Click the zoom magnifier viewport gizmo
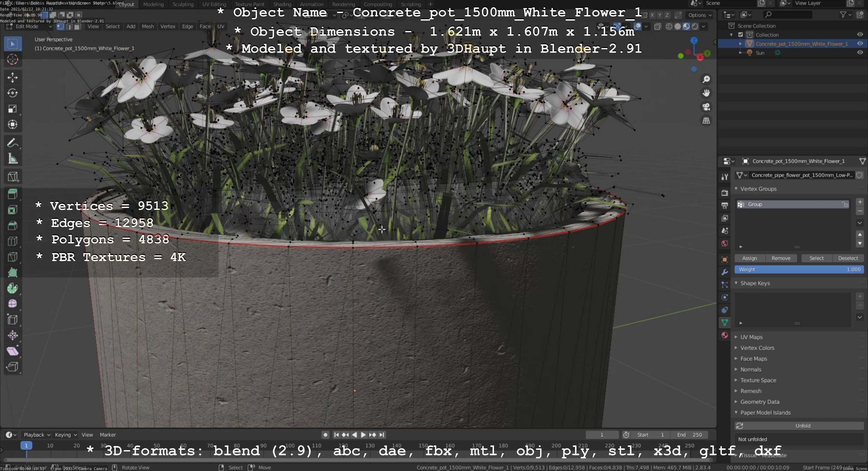The height and width of the screenshot is (471, 868). (706, 80)
